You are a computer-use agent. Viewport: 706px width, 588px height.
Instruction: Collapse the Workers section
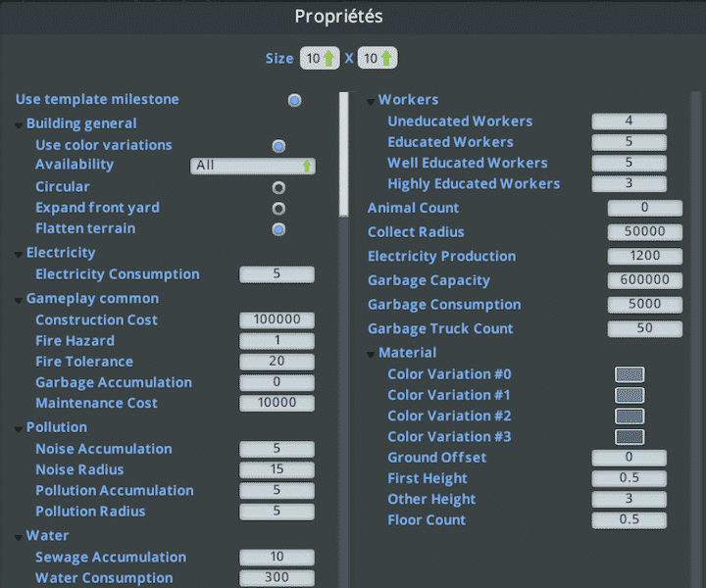click(x=371, y=100)
